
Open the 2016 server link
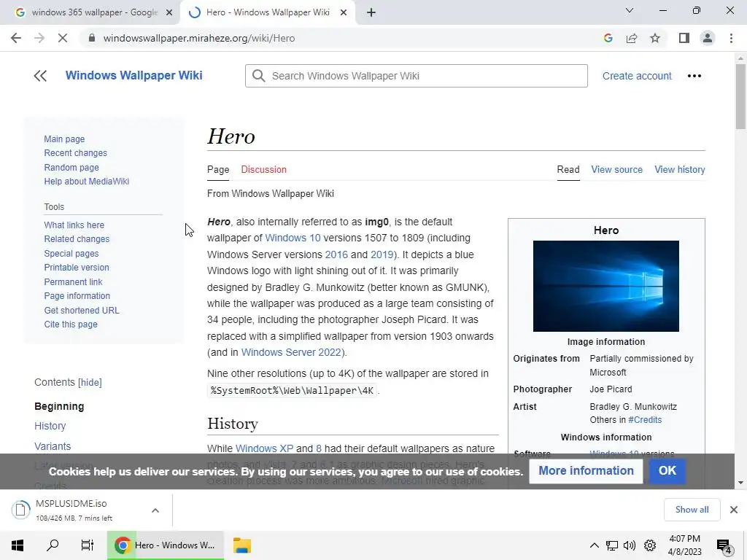(336, 254)
